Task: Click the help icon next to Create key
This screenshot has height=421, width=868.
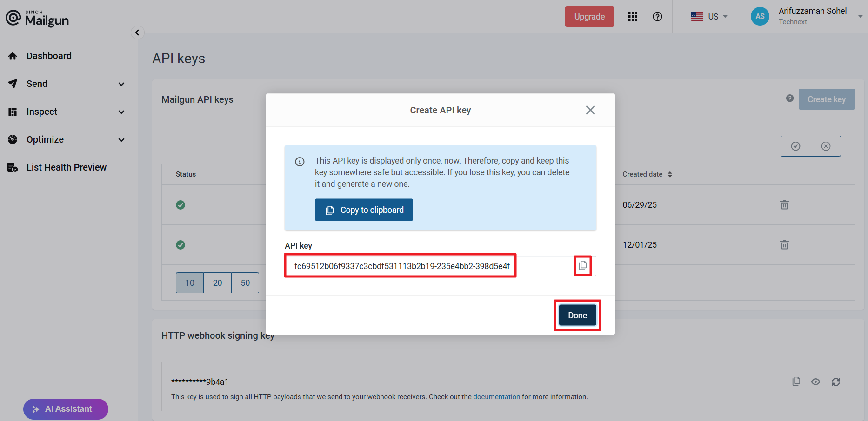Action: (x=789, y=99)
